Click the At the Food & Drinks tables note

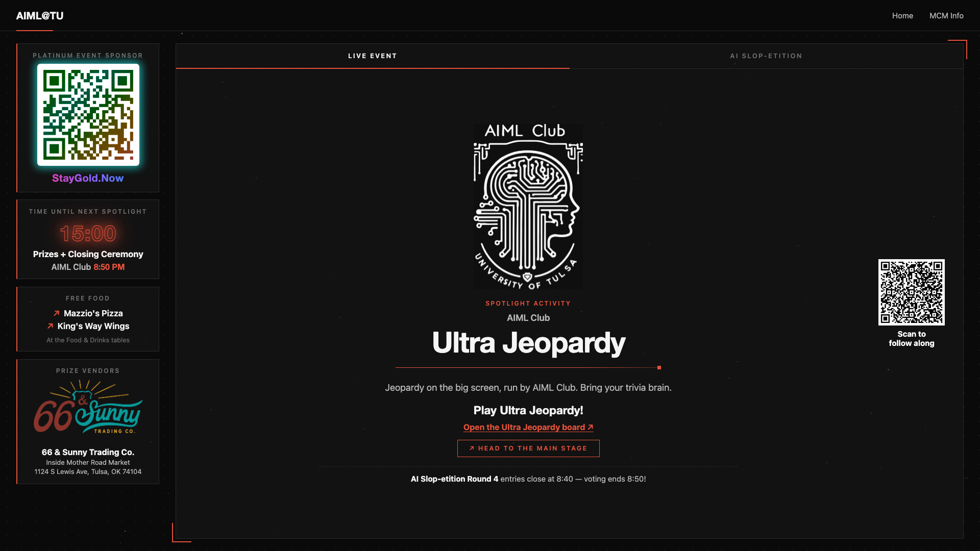[88, 340]
